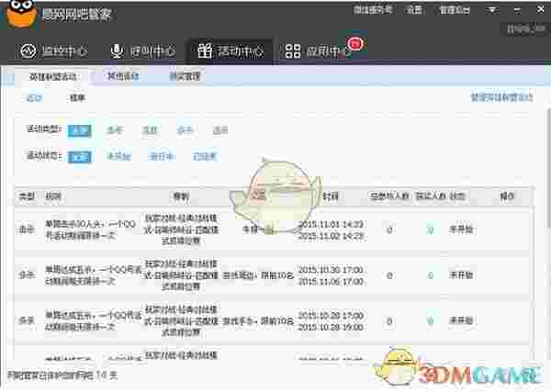This screenshot has height=392, width=551.
Task: Select the last option in 活动类型 filter
Action: tap(220, 130)
